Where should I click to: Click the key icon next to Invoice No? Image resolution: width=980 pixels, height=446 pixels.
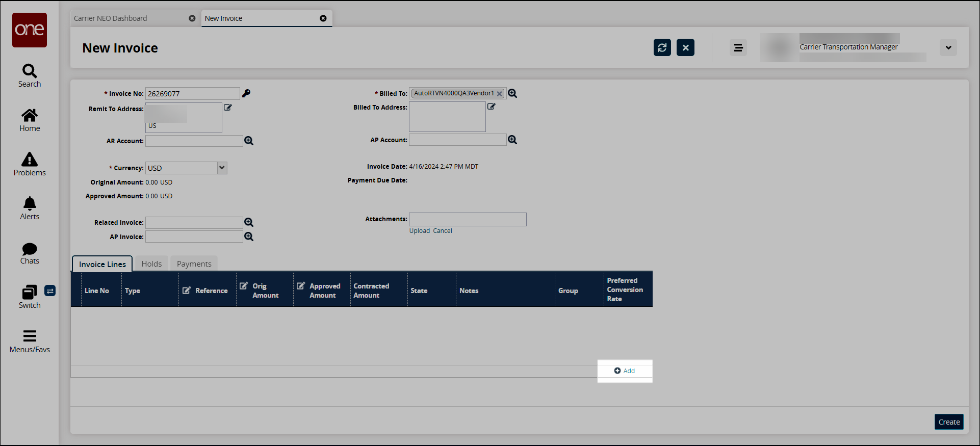click(x=246, y=93)
